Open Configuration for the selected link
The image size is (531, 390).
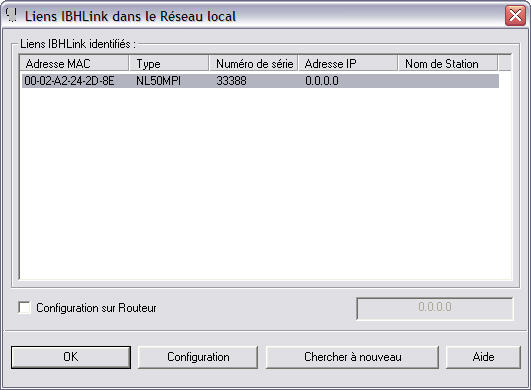pyautogui.click(x=198, y=357)
